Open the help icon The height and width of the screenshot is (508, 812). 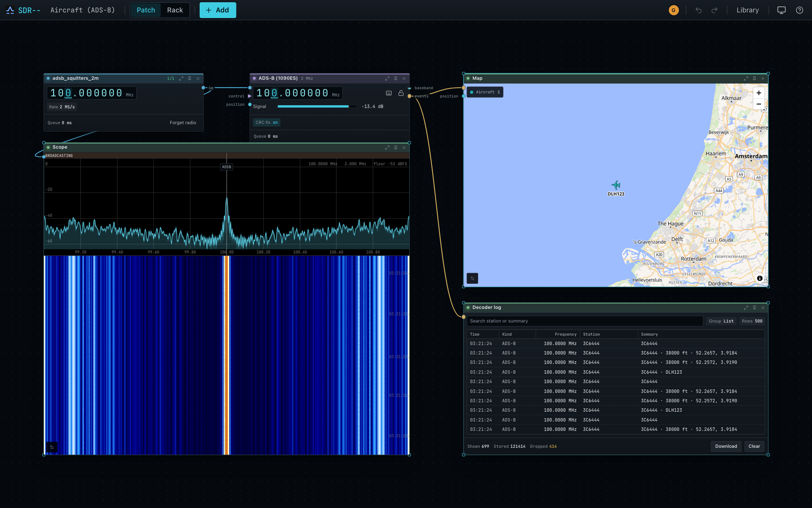800,10
